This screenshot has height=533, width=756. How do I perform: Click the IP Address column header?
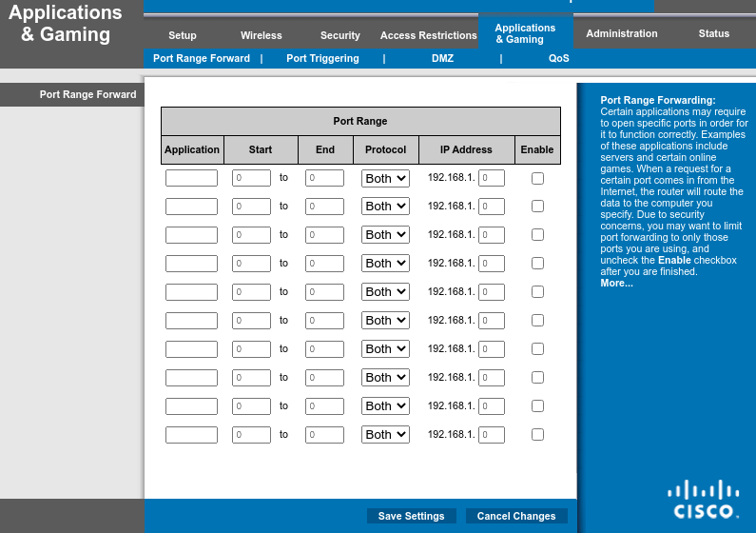[x=466, y=149]
